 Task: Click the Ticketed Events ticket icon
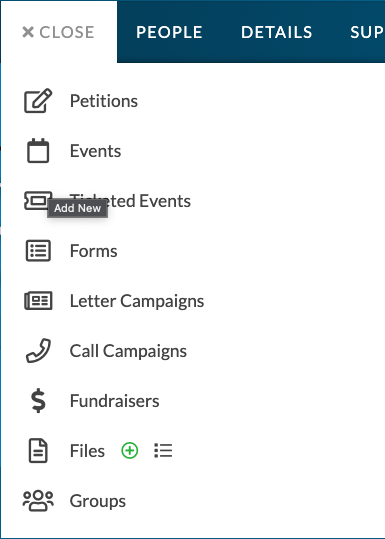pos(38,200)
